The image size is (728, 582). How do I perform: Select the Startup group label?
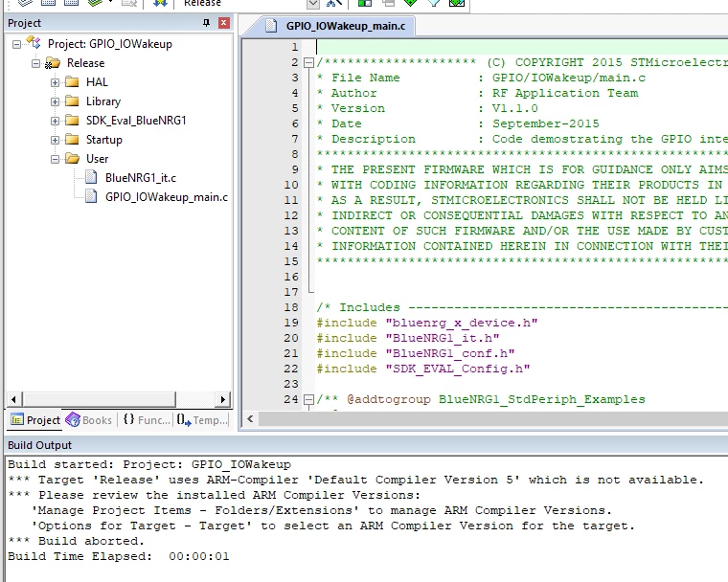tap(104, 140)
